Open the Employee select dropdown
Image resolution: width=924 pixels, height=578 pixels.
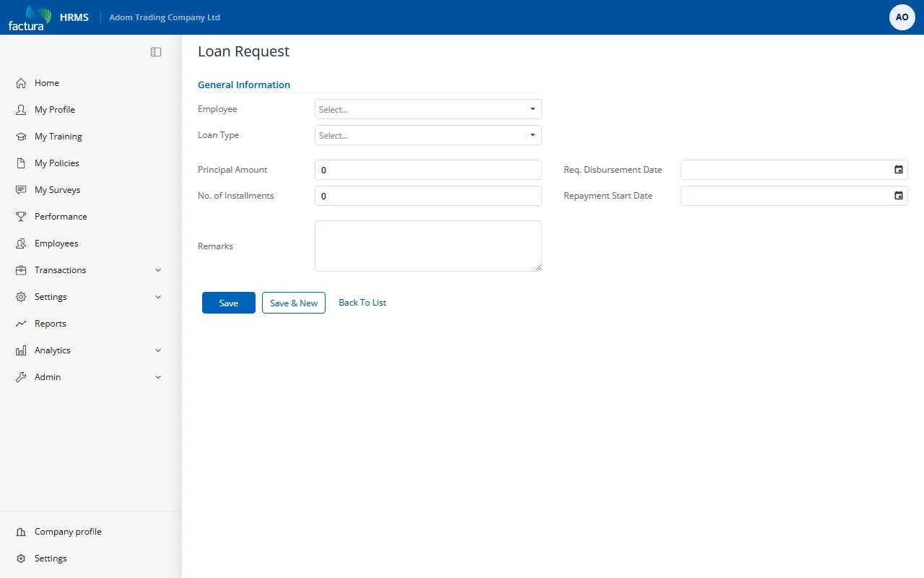428,109
